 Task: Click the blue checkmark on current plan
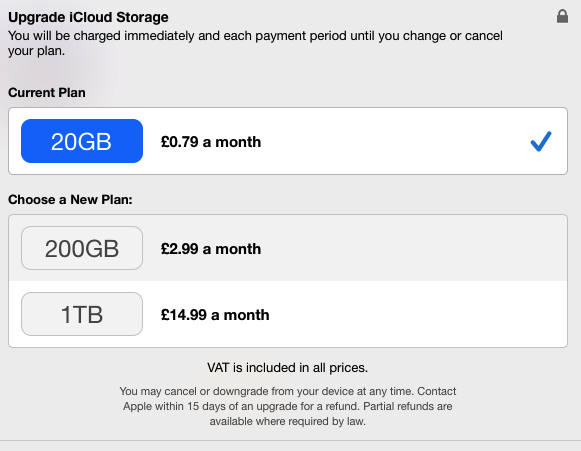[x=541, y=141]
